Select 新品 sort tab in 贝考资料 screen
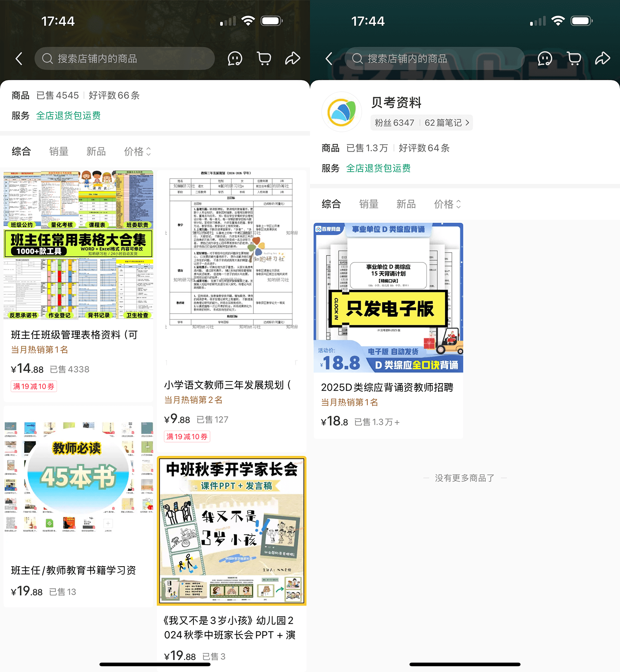 pyautogui.click(x=406, y=204)
